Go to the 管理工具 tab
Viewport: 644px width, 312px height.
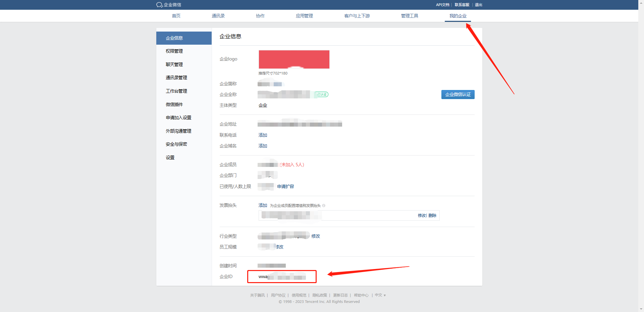point(410,16)
